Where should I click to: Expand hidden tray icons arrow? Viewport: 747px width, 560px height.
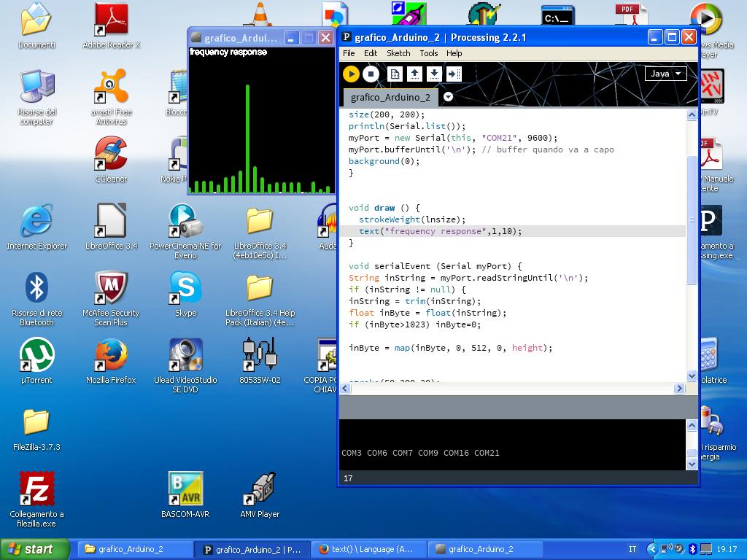(x=651, y=549)
